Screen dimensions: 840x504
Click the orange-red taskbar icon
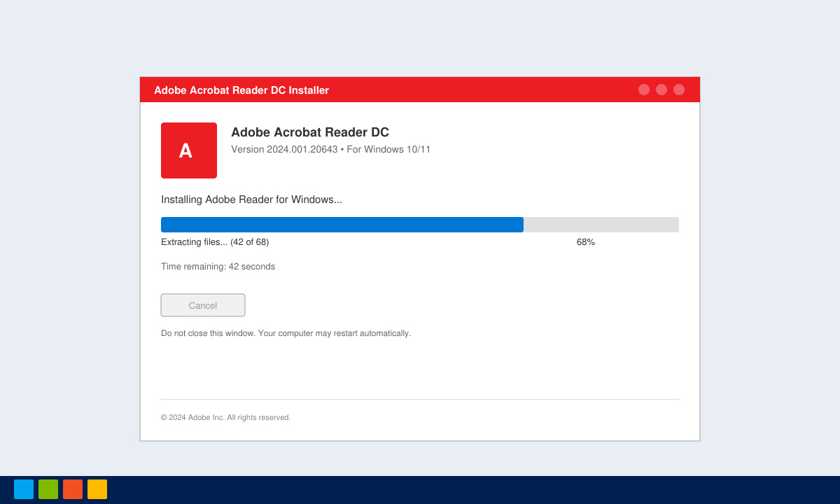tap(73, 489)
